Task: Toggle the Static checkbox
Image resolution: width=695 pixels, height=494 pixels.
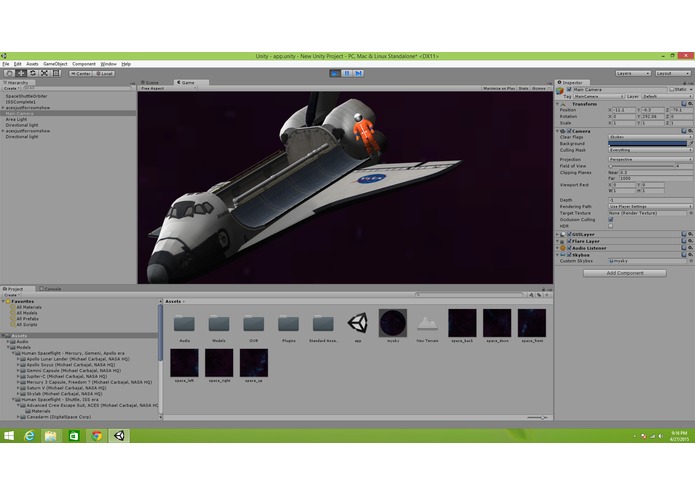Action: (x=672, y=89)
